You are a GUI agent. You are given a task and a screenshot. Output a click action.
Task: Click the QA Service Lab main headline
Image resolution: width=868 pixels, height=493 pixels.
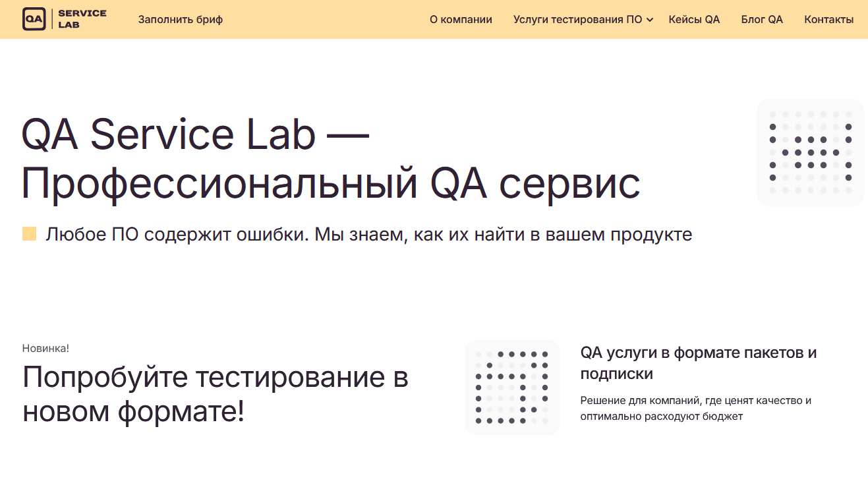coord(195,135)
